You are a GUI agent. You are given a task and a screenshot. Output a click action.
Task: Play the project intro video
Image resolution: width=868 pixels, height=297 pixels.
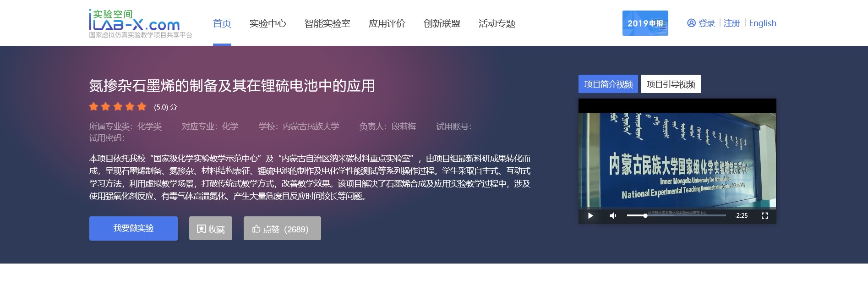tap(590, 216)
